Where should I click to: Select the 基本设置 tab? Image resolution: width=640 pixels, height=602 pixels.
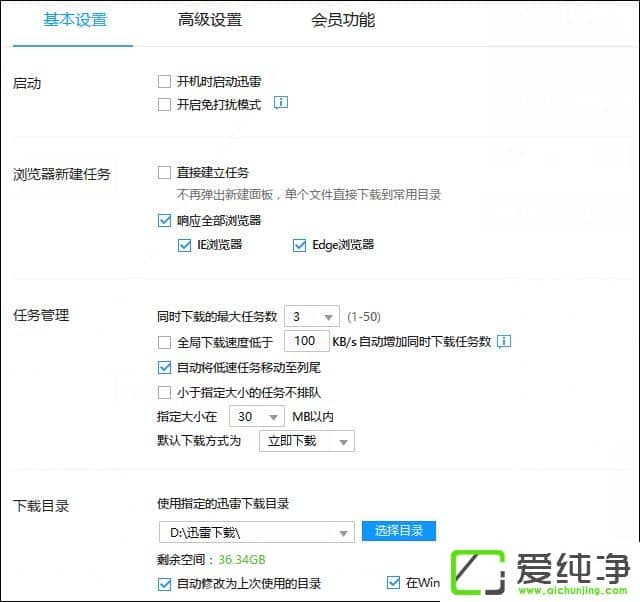pyautogui.click(x=75, y=20)
